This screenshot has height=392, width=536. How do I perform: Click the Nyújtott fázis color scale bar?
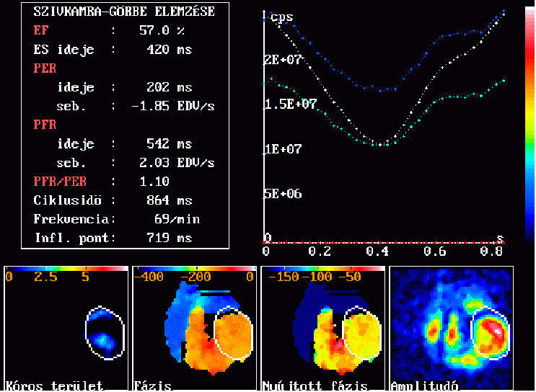[322, 269]
